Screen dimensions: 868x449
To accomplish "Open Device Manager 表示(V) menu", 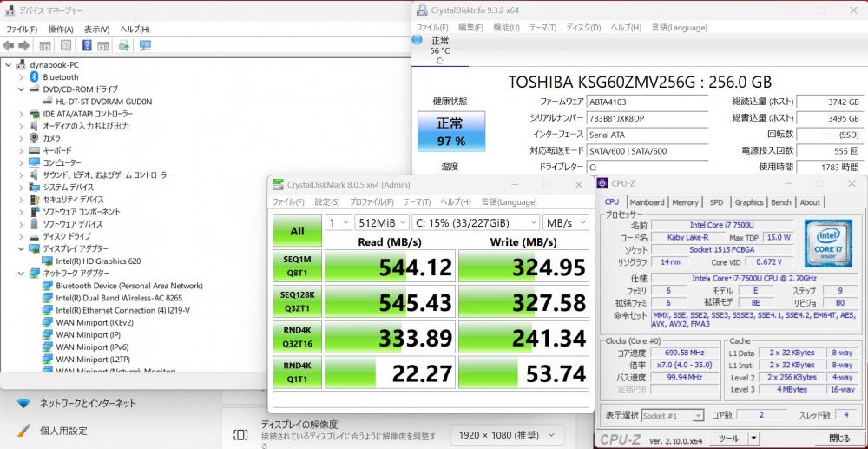I will [x=97, y=30].
